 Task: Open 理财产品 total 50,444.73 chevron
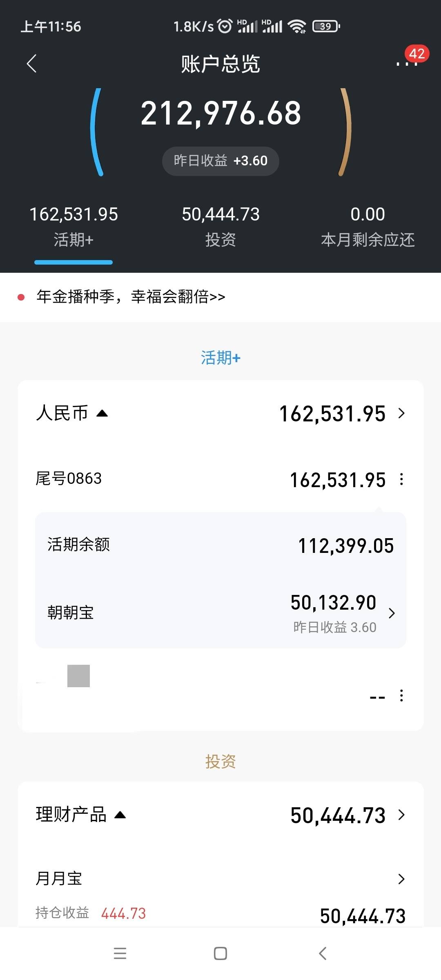point(401,815)
